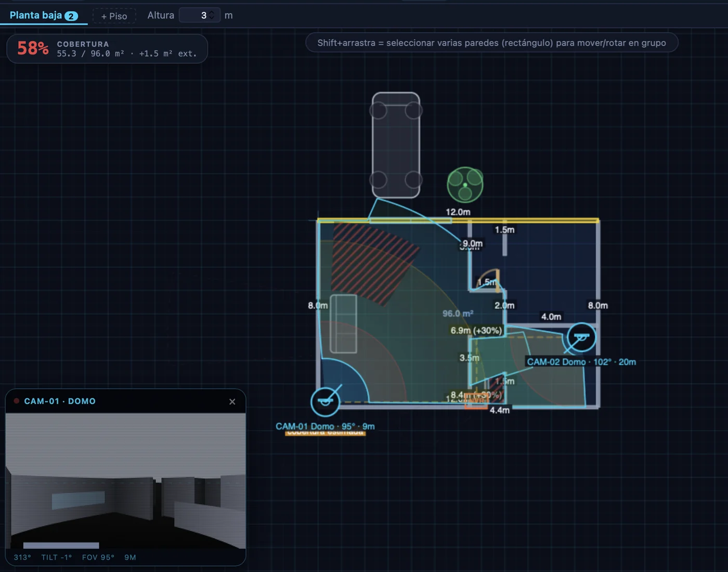Open the 58% Cobertura coverage badge
The width and height of the screenshot is (728, 572).
pyautogui.click(x=107, y=49)
